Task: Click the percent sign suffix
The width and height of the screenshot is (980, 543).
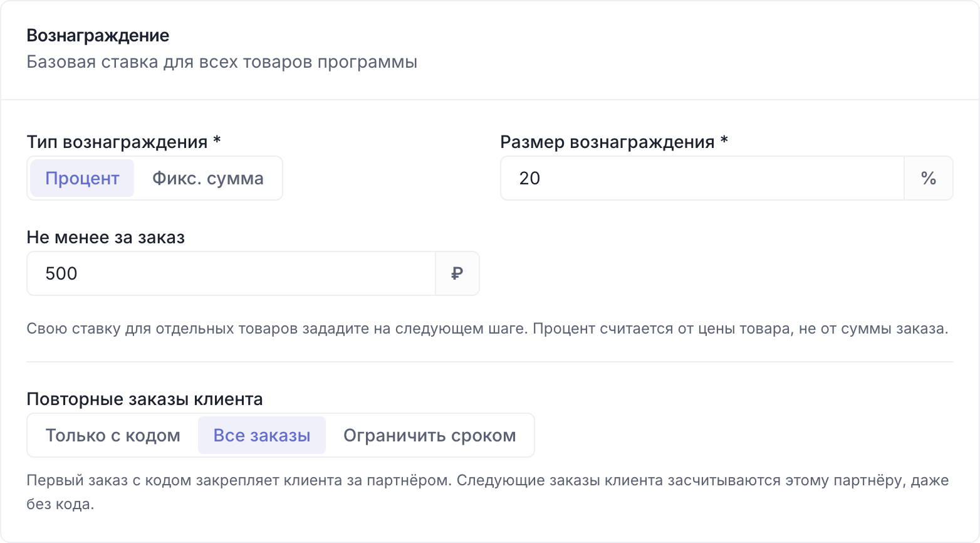Action: [x=929, y=178]
